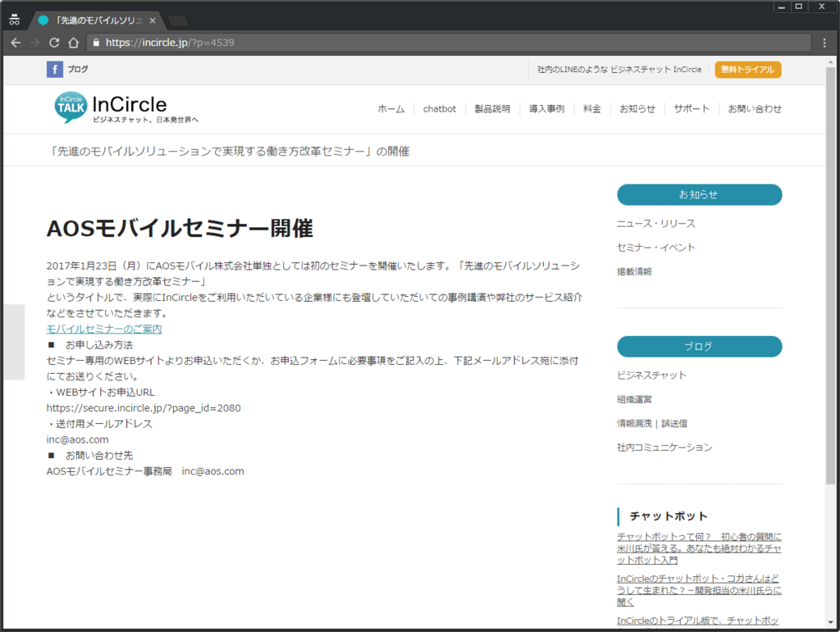Open the ブログ link in the top bar
Viewport: 840px width, 632px height.
point(78,69)
